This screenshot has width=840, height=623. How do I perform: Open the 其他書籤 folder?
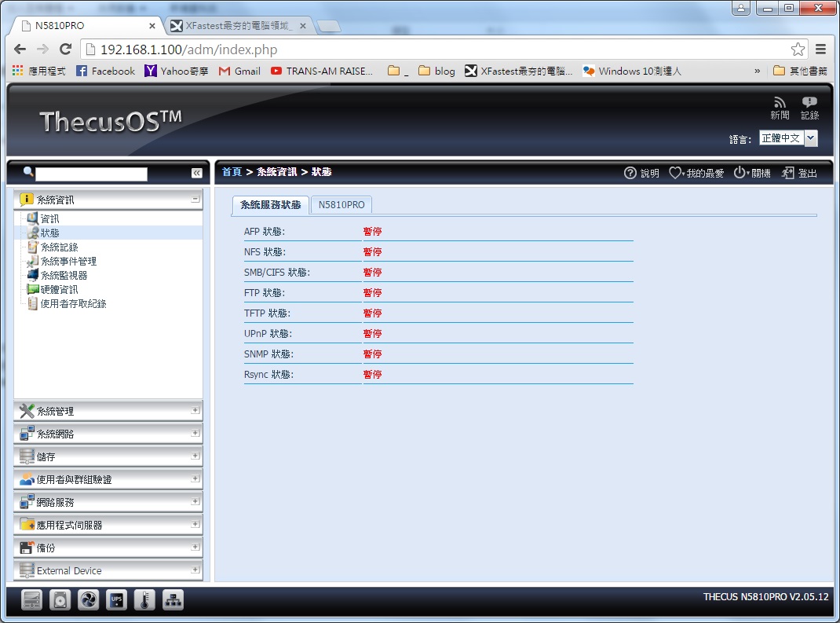click(801, 71)
